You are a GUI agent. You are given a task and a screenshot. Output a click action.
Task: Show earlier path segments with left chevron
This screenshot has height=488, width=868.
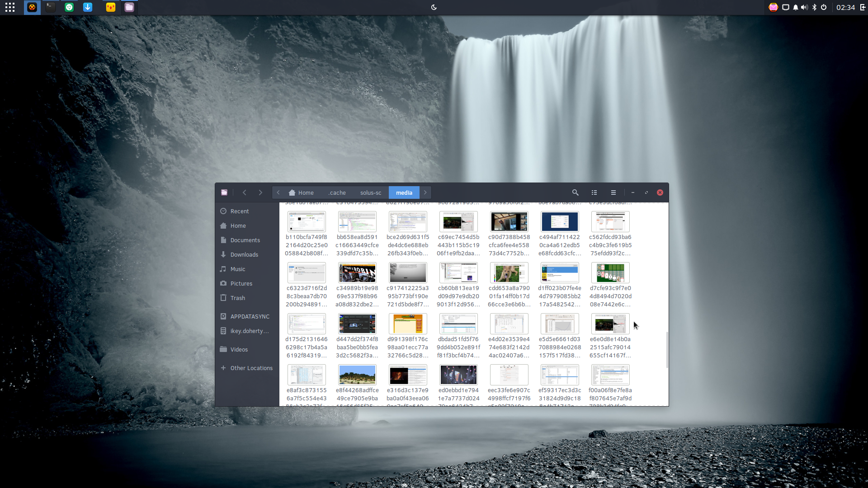pos(278,192)
